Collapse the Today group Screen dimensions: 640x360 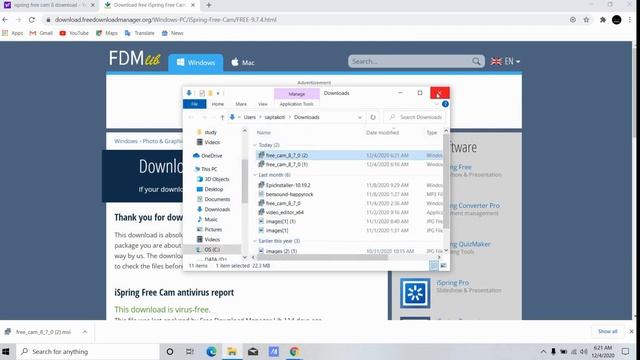click(255, 145)
